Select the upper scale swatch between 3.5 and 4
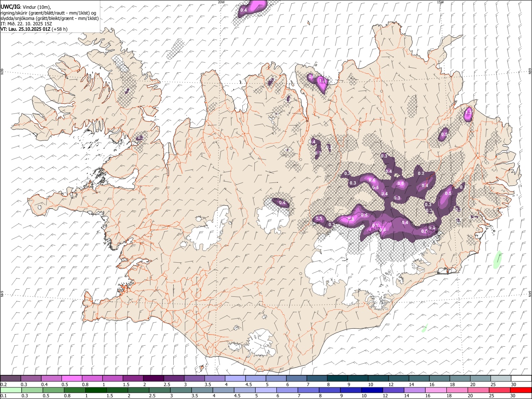This screenshot has height=399, width=532. [x=215, y=378]
